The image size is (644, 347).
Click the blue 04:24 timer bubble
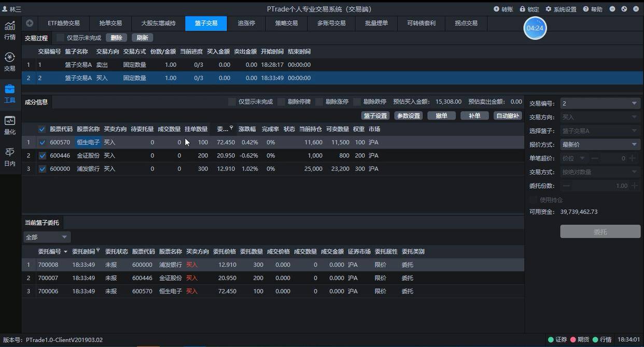(535, 28)
